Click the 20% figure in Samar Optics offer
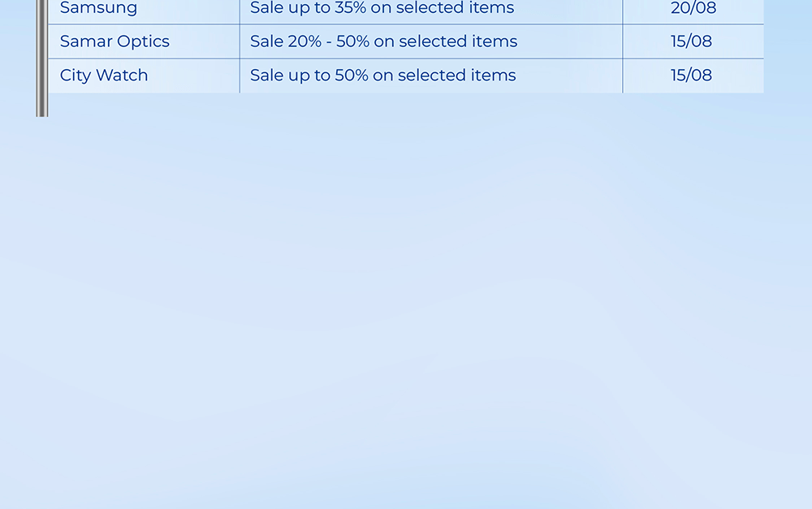 tap(304, 41)
